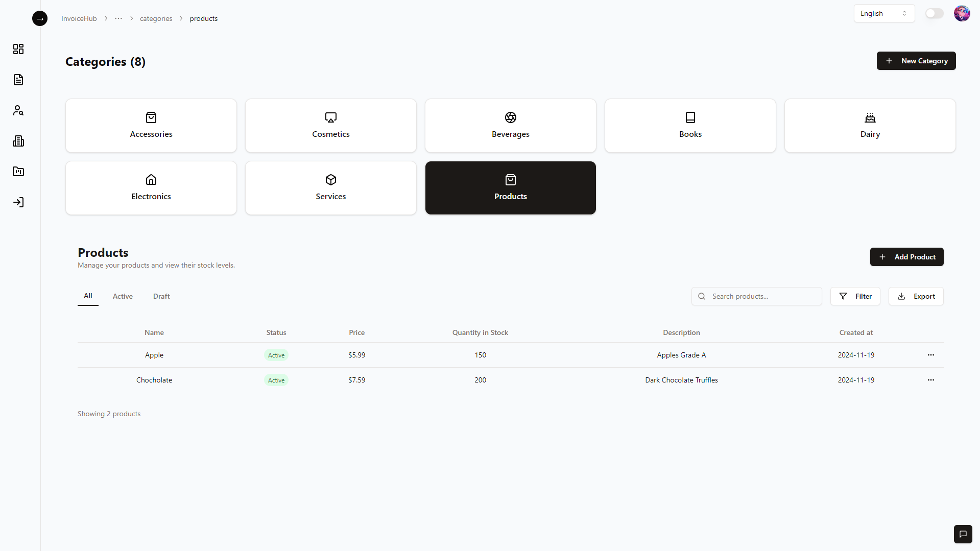
Task: Click the Add Product button
Action: pyautogui.click(x=907, y=257)
